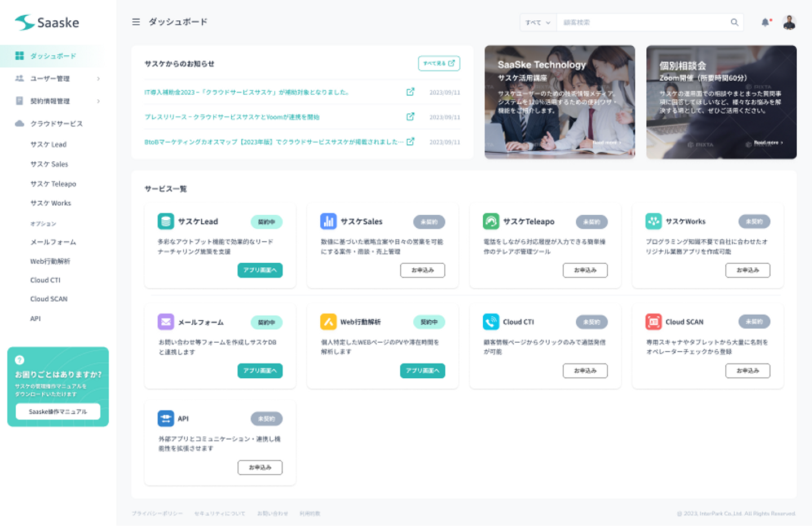Open API in the sidebar

pos(36,319)
